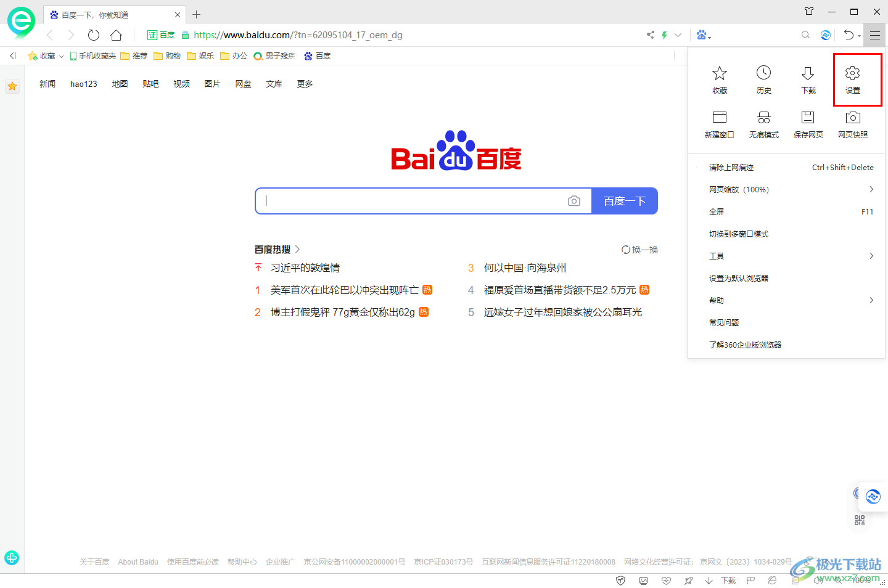This screenshot has height=588, width=888.
Task: Click the 保存网页 (Save page) icon
Action: pos(808,118)
